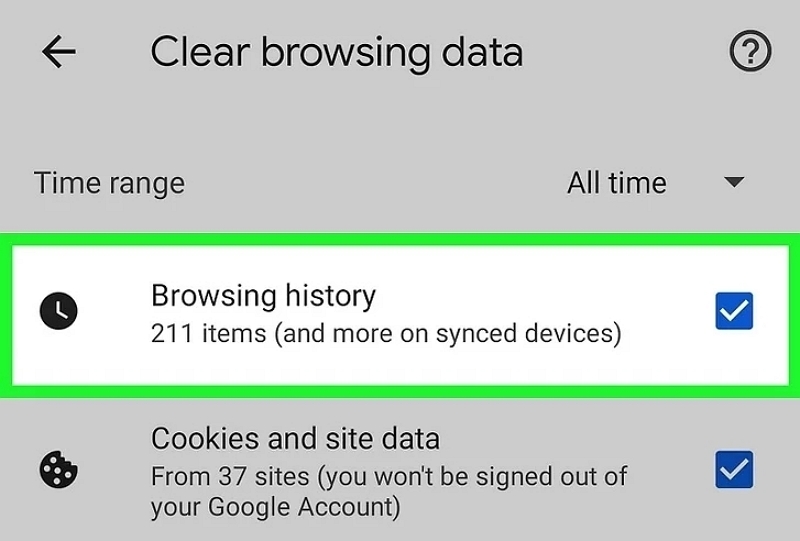Viewport: 800px width, 541px height.
Task: Go back using the left arrow
Action: pos(59,52)
